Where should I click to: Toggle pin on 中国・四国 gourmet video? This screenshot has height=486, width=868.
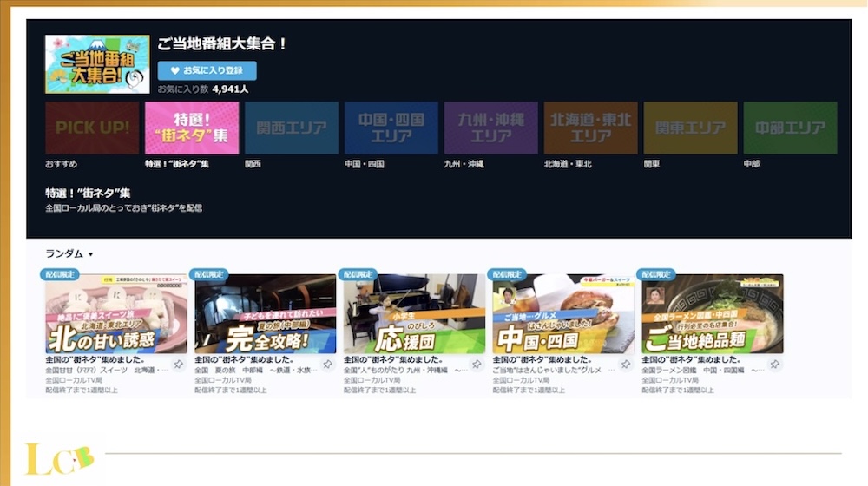coord(626,364)
